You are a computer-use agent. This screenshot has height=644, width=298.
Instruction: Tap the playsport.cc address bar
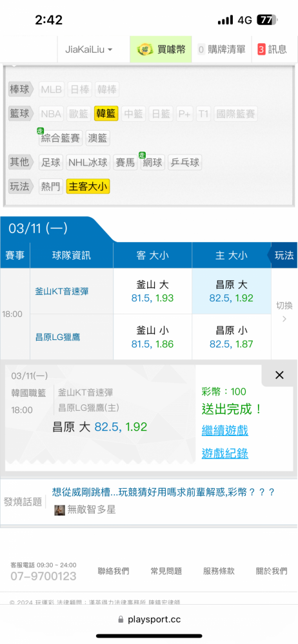point(149,620)
